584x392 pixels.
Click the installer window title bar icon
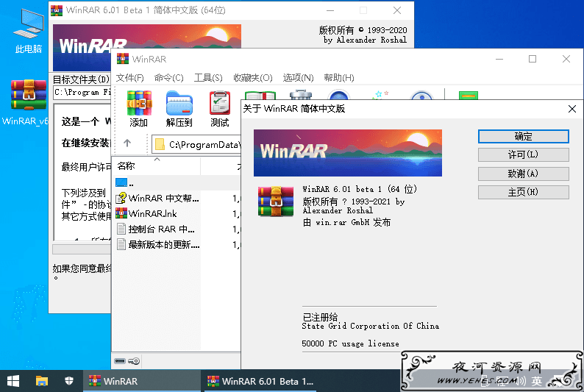57,10
